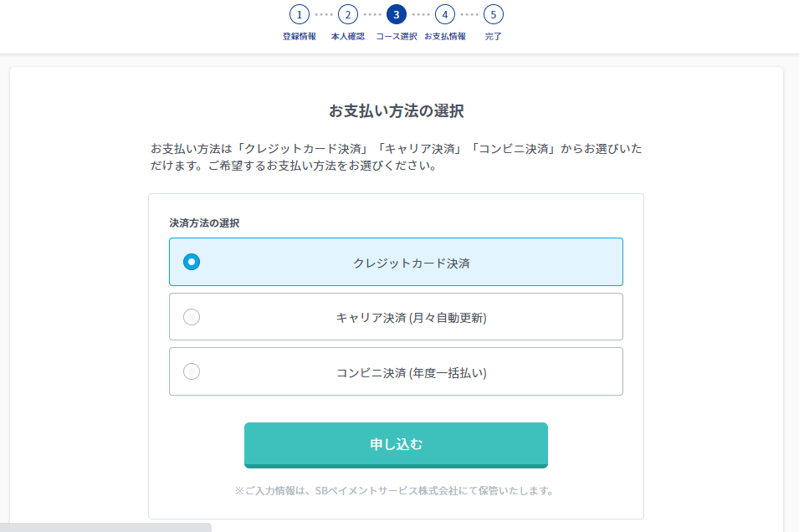Choose the キャリア決済 (月々自動更新) payment option

[x=396, y=317]
